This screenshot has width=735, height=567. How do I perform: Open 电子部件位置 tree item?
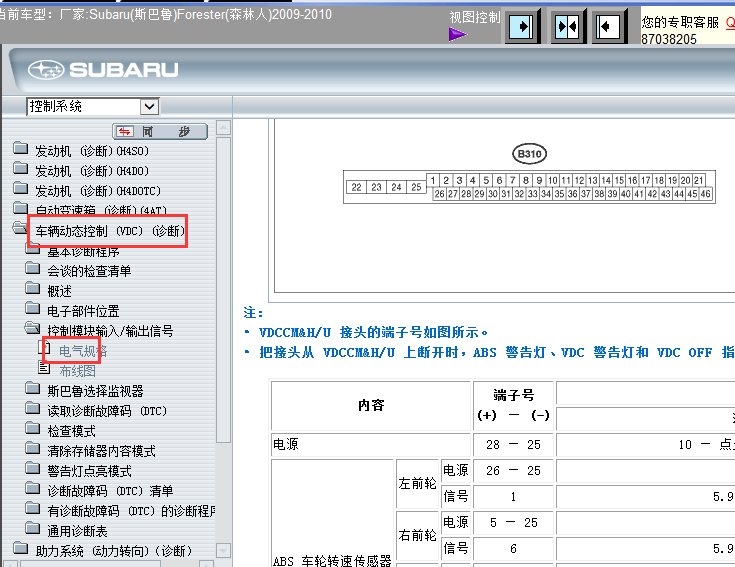(83, 311)
